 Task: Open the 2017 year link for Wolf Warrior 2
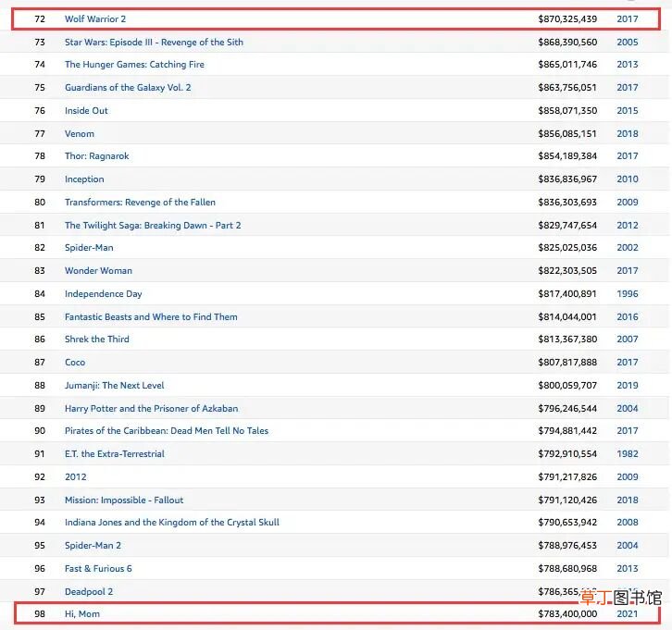coord(628,19)
